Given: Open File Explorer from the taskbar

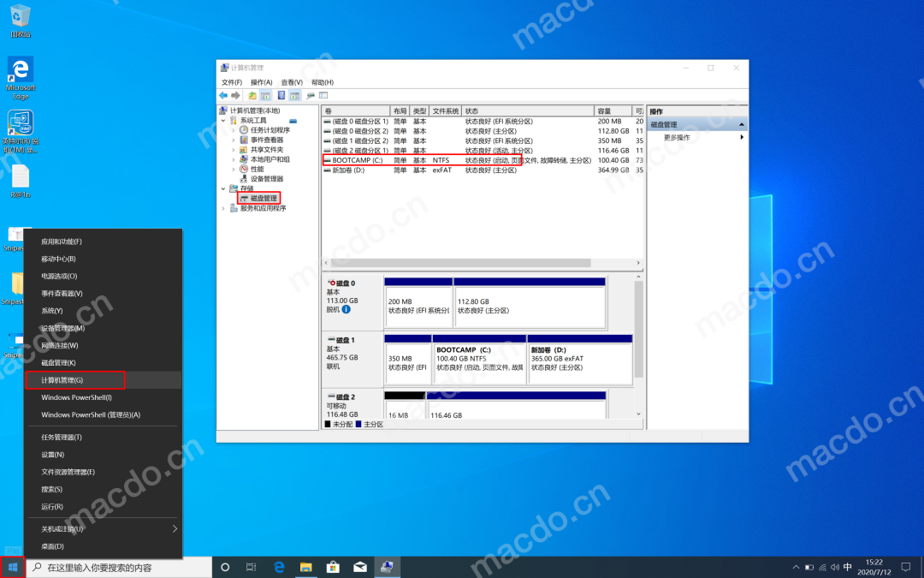Looking at the screenshot, I should point(305,567).
